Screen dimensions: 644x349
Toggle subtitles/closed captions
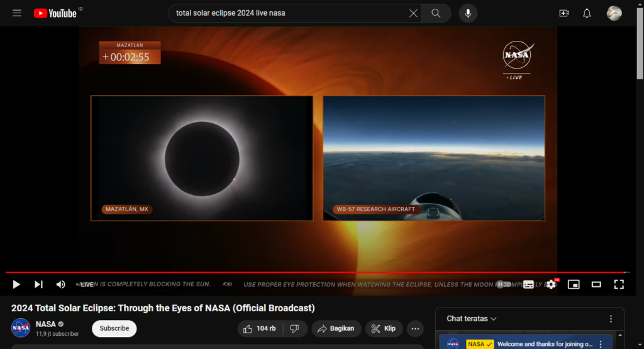point(528,284)
